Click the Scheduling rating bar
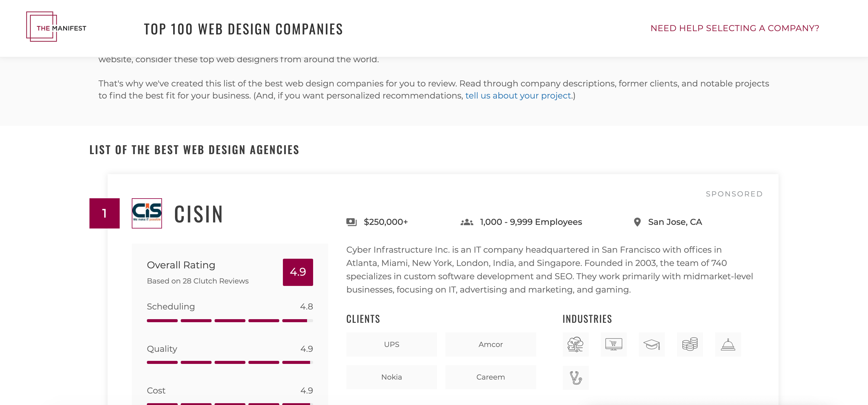868x405 pixels. 230,320
